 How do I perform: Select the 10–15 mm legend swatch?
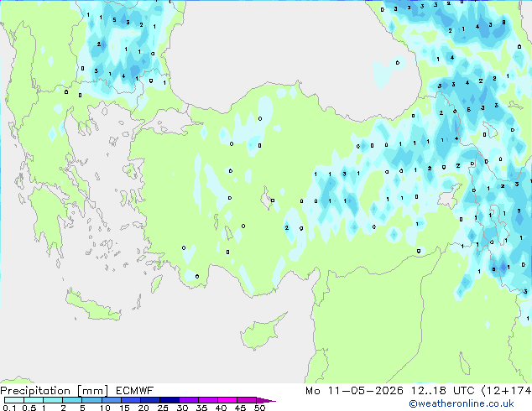click(x=111, y=400)
